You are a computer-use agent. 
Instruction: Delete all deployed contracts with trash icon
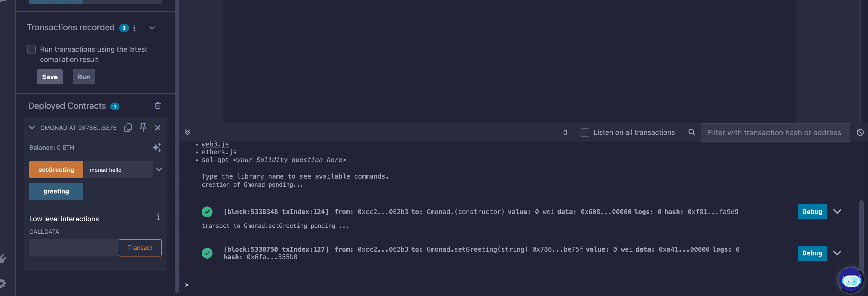158,106
